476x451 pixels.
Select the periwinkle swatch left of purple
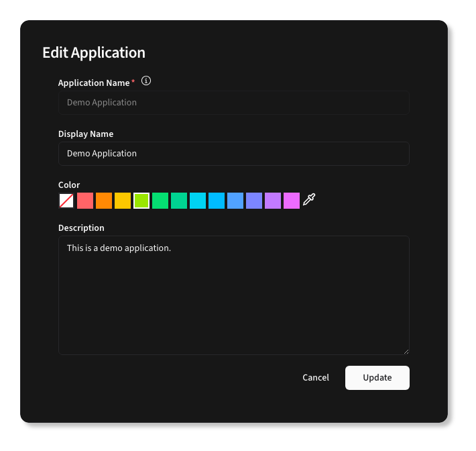pos(254,201)
